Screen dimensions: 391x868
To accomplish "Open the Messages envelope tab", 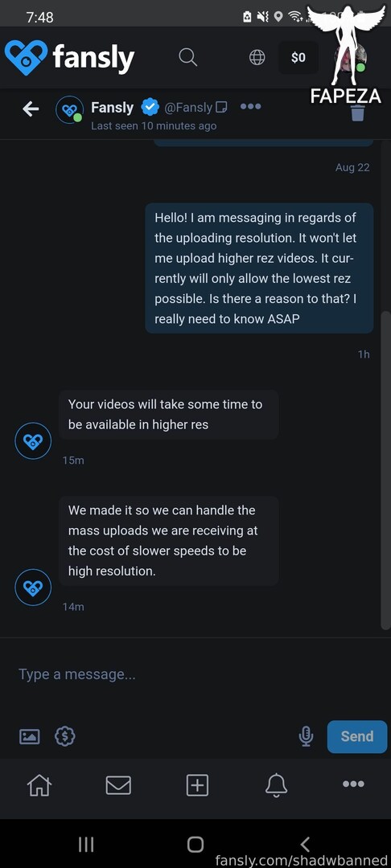I will click(118, 785).
